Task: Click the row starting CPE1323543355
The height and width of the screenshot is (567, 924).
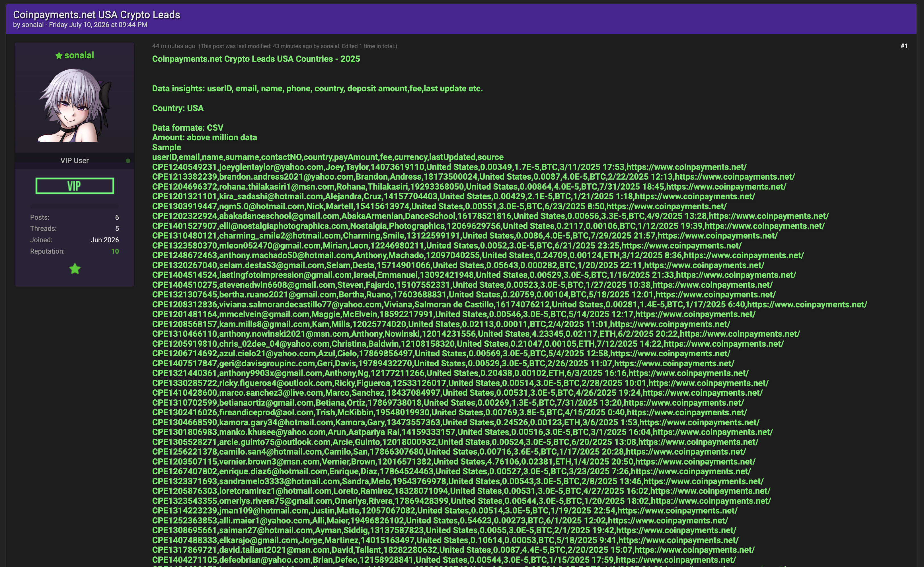Action: coord(462,501)
